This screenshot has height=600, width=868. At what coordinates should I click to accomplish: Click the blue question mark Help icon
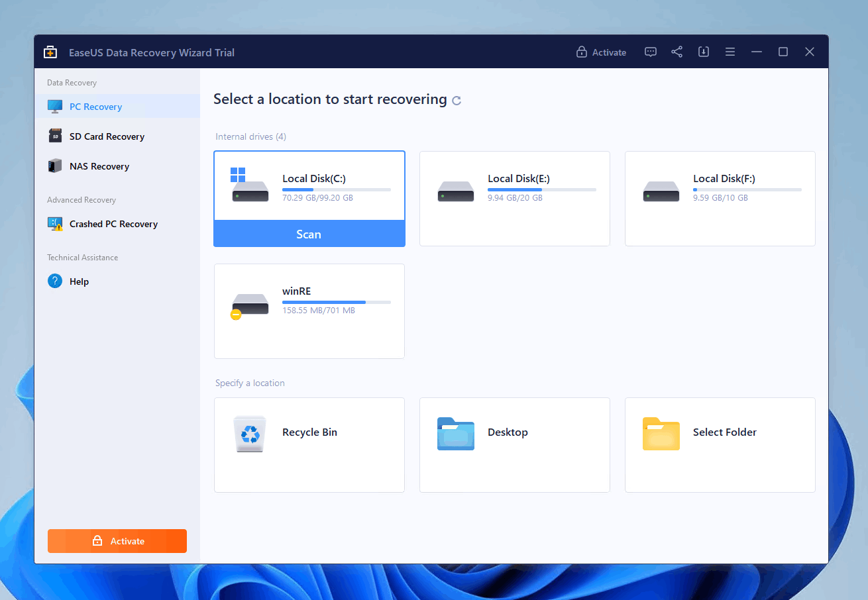55,281
